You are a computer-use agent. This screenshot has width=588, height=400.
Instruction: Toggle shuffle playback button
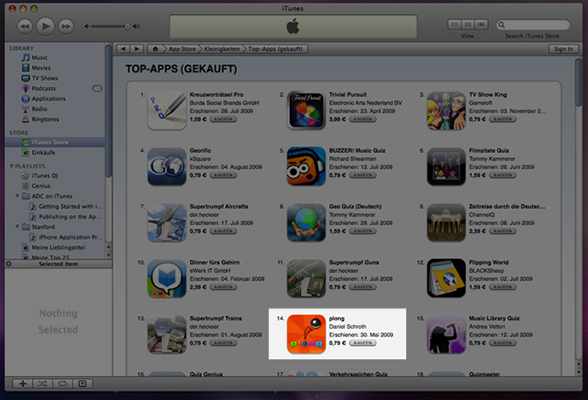[42, 384]
